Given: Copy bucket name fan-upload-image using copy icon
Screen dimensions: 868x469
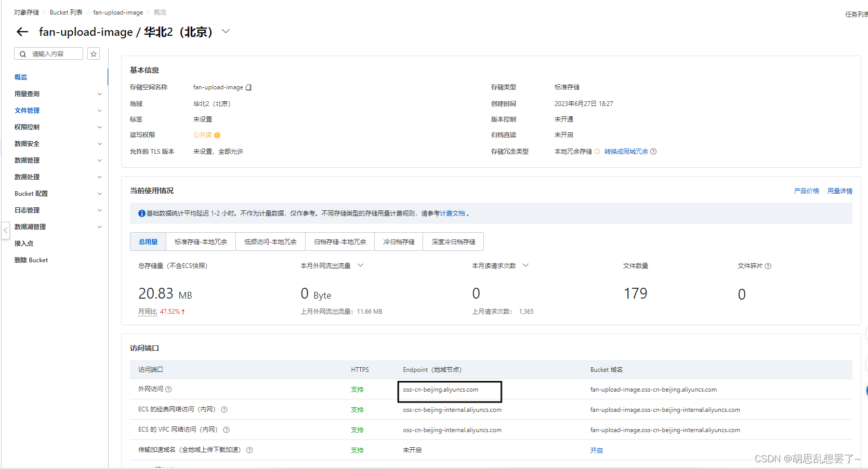Looking at the screenshot, I should click(248, 87).
